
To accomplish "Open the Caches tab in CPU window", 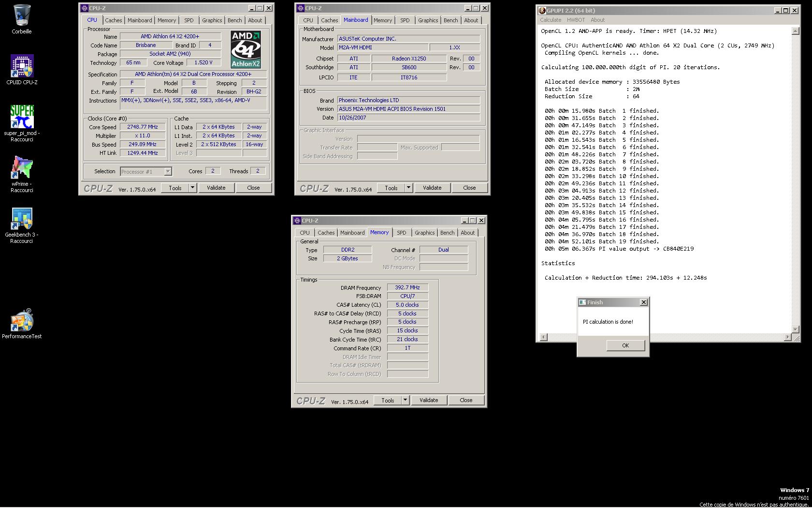I will [114, 20].
